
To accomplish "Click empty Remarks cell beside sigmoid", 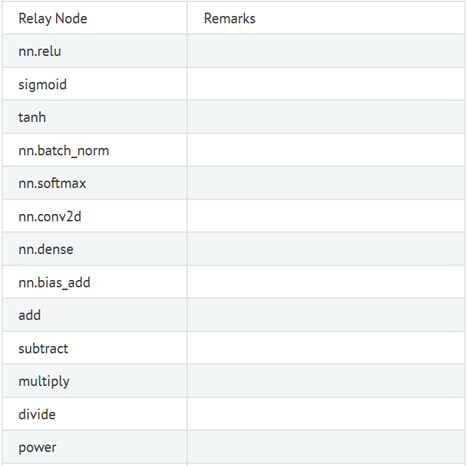I will [x=326, y=84].
